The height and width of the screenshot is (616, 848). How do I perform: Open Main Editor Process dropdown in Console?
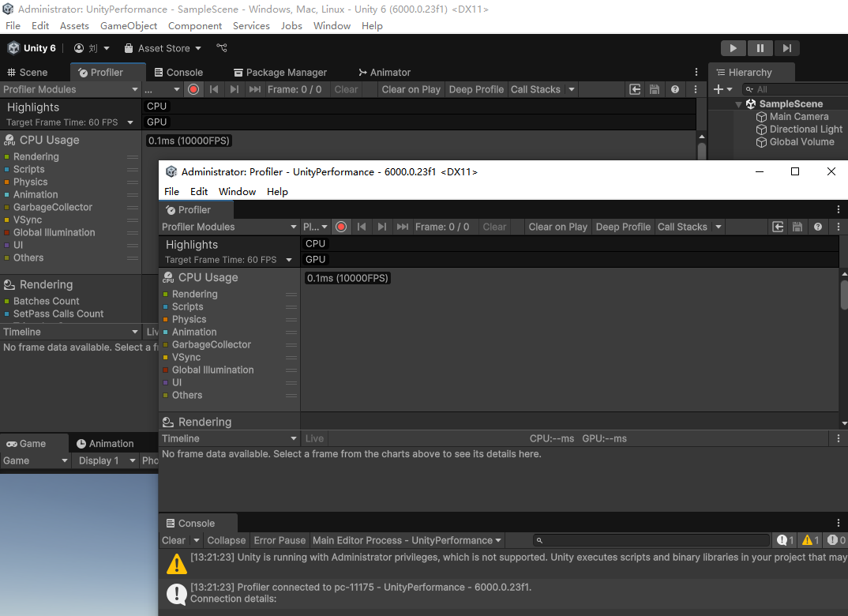pyautogui.click(x=407, y=540)
